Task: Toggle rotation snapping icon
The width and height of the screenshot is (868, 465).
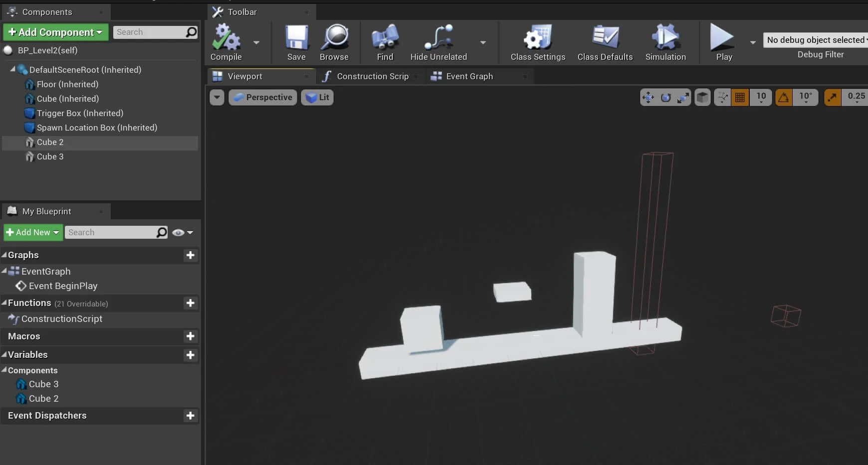Action: (x=784, y=97)
